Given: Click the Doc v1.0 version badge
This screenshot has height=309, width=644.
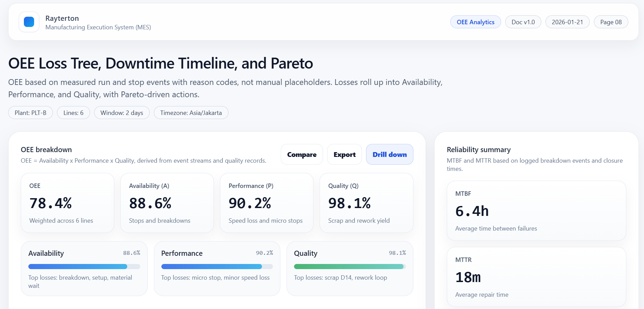Looking at the screenshot, I should tap(523, 22).
